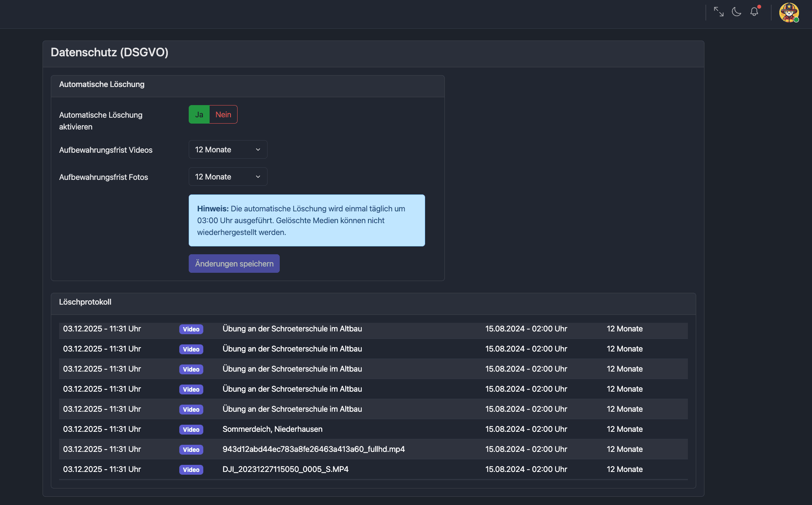812x505 pixels.
Task: Click the chevron on the Fotos retention select
Action: [258, 177]
